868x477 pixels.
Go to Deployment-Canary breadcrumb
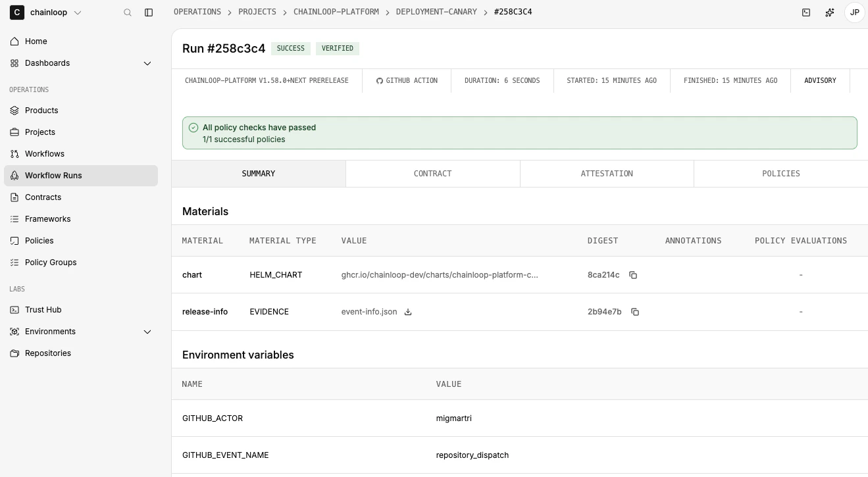(x=436, y=12)
